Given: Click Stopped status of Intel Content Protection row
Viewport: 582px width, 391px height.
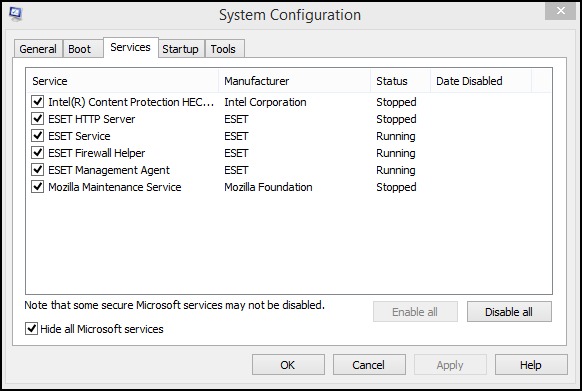Looking at the screenshot, I should (x=396, y=102).
